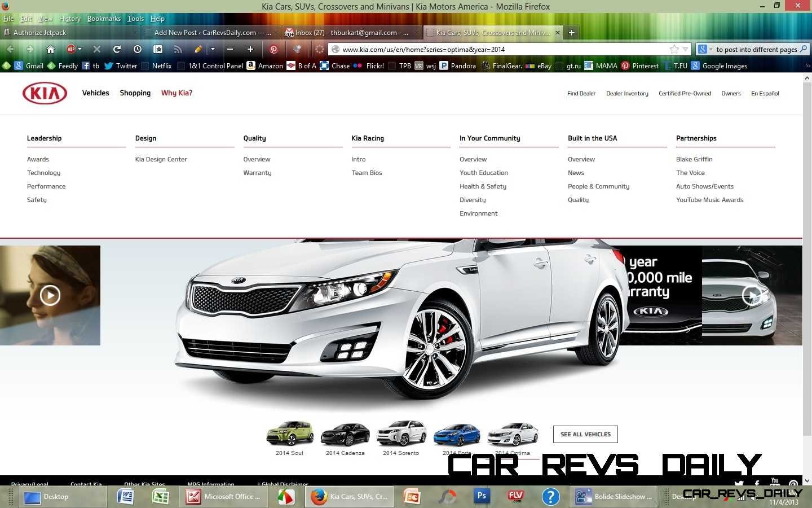Screen dimensions: 812x508
Task: Open the Adblock Plus icon
Action: pos(71,49)
